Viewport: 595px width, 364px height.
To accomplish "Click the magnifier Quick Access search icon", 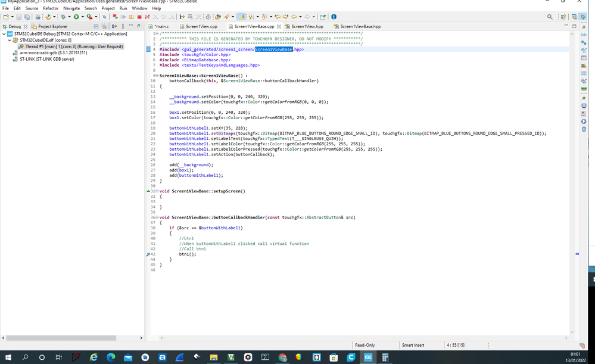I will point(550,17).
